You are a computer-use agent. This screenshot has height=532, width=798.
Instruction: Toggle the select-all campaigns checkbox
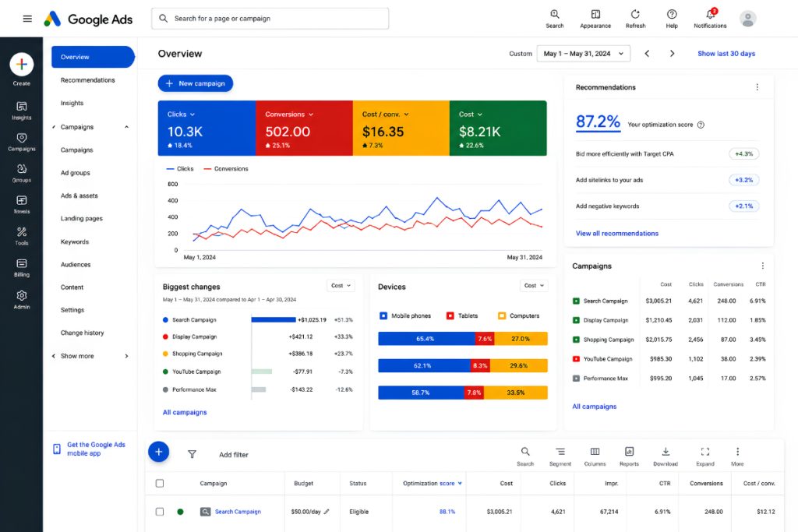160,483
